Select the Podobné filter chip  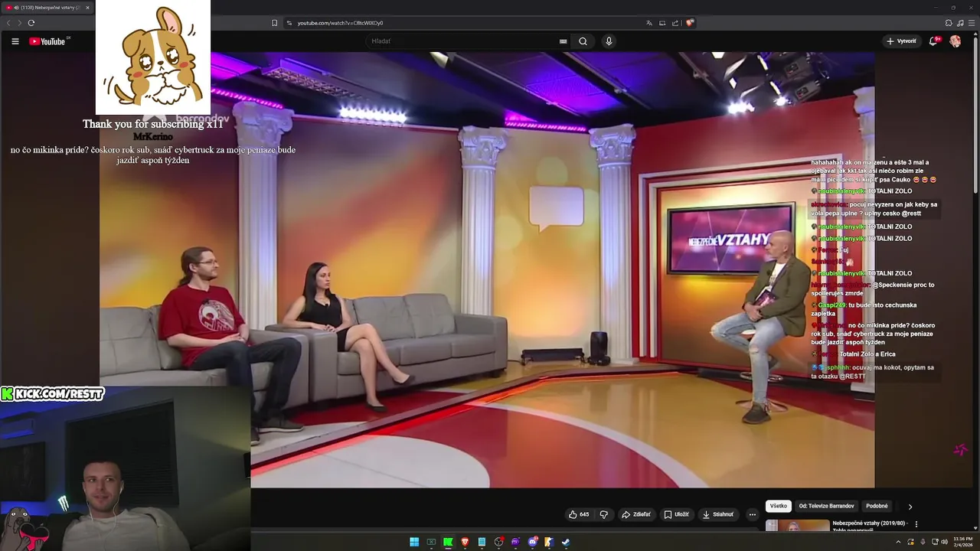(877, 506)
